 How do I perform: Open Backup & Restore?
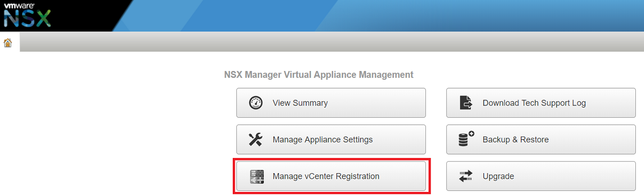[x=541, y=140]
